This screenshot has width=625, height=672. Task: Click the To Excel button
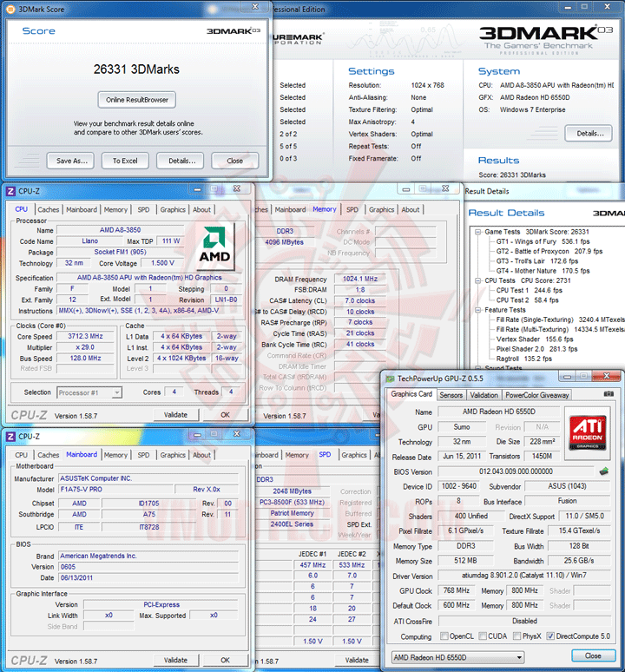click(x=125, y=161)
